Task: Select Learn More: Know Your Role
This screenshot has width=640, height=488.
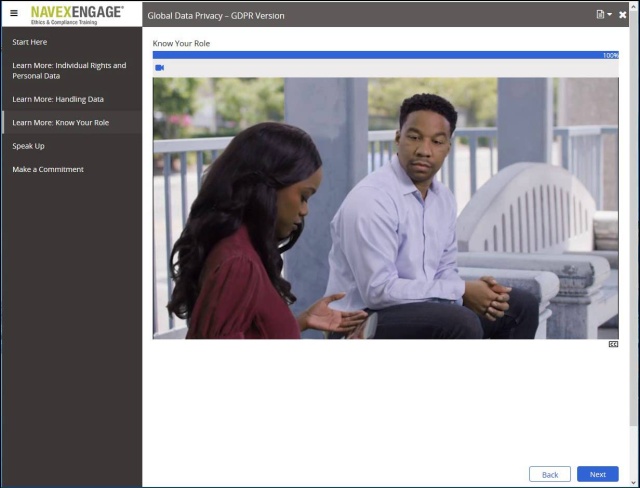Action: 72,122
